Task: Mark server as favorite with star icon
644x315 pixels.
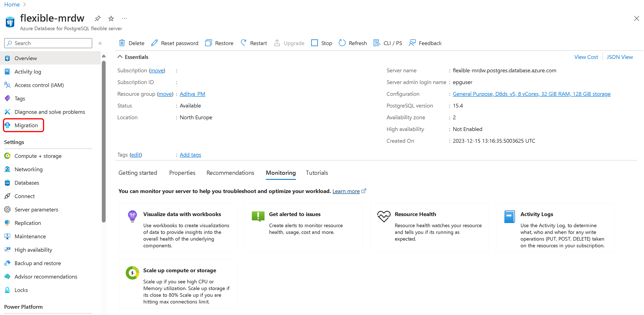Action: click(x=111, y=19)
